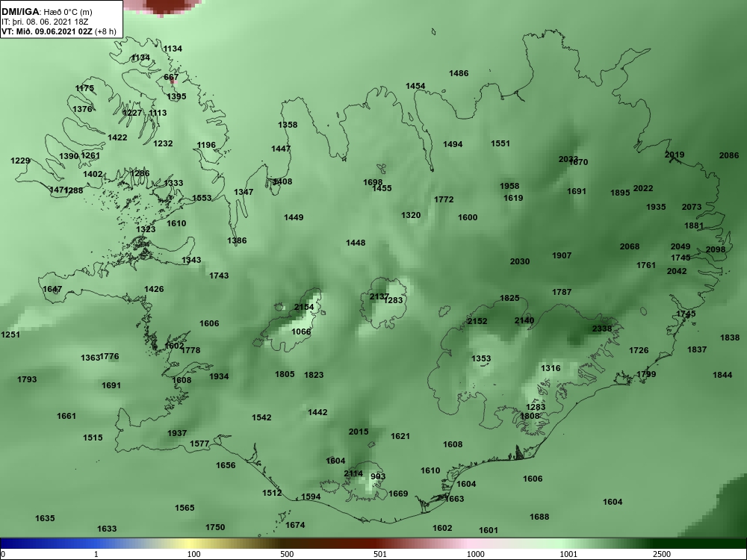Click the map value 1647
The image size is (747, 560).
coord(52,289)
